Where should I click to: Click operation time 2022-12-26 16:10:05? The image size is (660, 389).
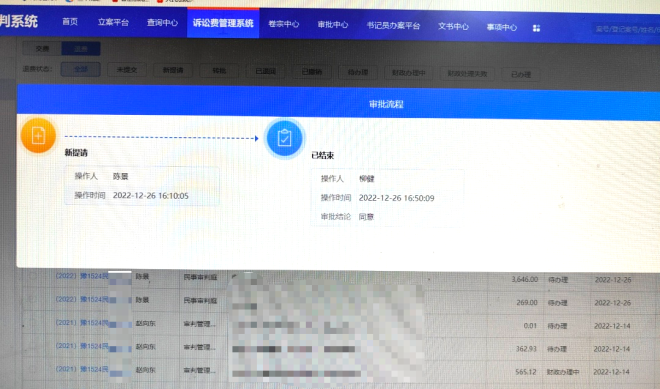click(x=151, y=196)
